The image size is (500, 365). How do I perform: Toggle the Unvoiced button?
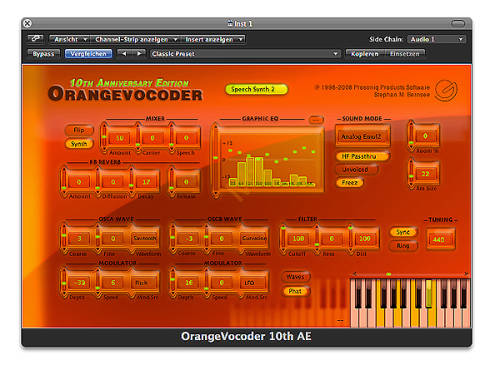click(357, 170)
